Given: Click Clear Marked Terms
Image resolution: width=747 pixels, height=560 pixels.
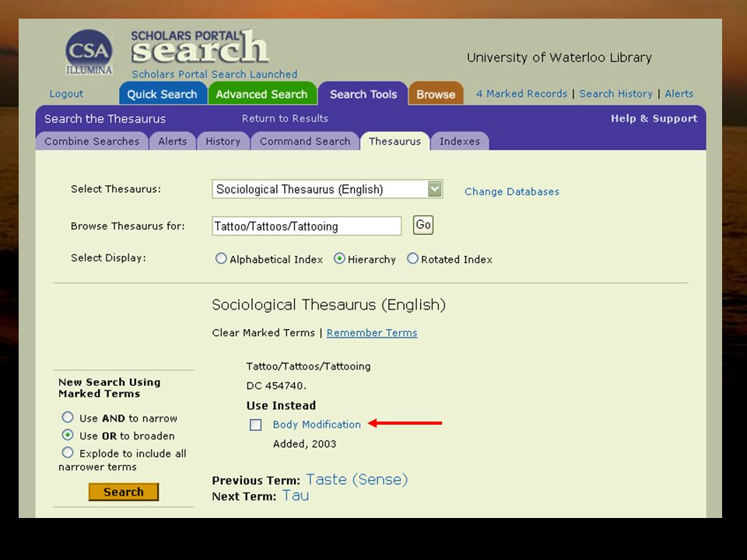Looking at the screenshot, I should [x=264, y=333].
